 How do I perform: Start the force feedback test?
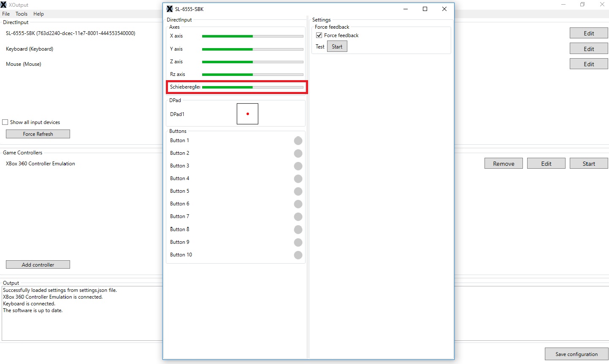(337, 46)
